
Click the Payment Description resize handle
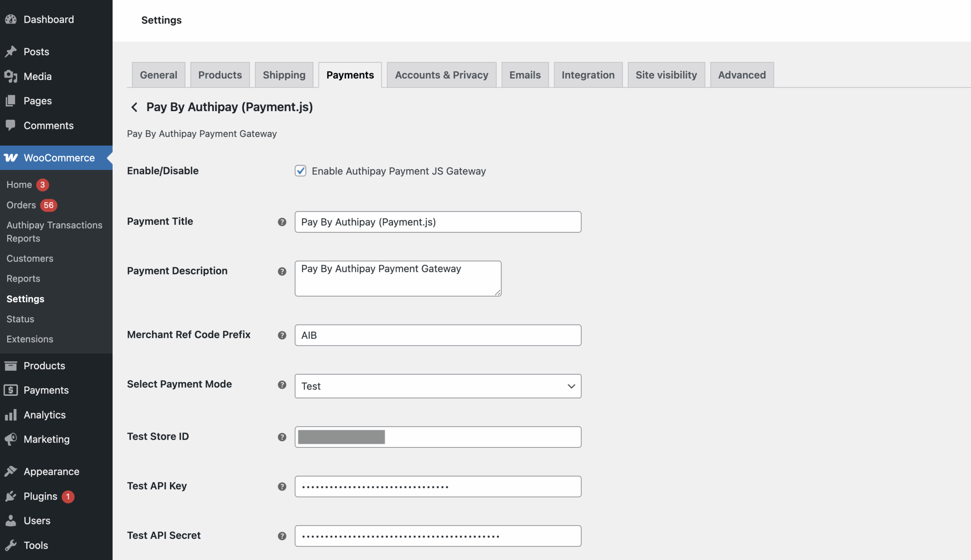(x=497, y=292)
